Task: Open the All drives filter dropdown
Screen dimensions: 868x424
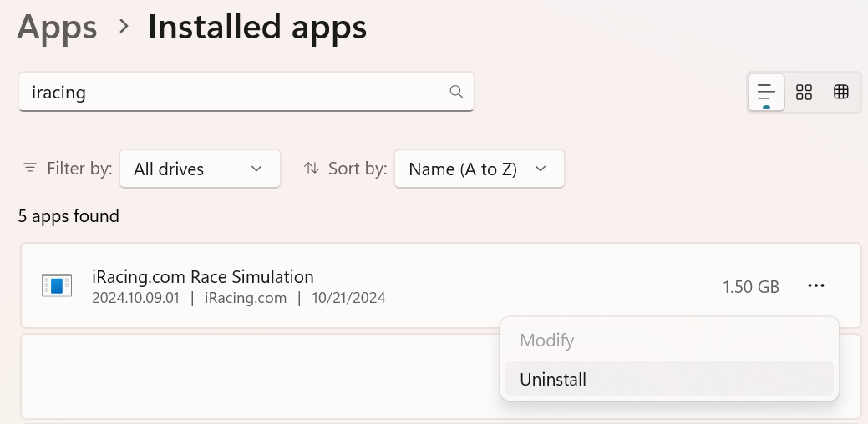Action: [x=200, y=169]
